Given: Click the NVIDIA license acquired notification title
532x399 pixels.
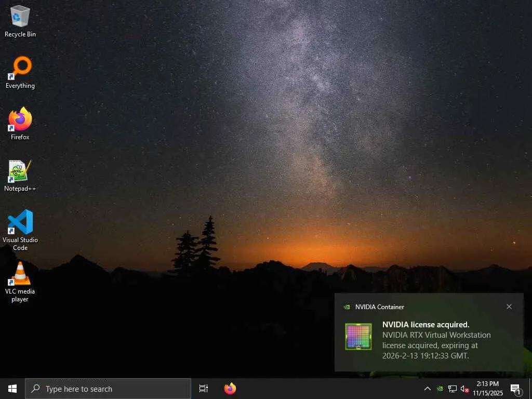Looking at the screenshot, I should coord(425,324).
